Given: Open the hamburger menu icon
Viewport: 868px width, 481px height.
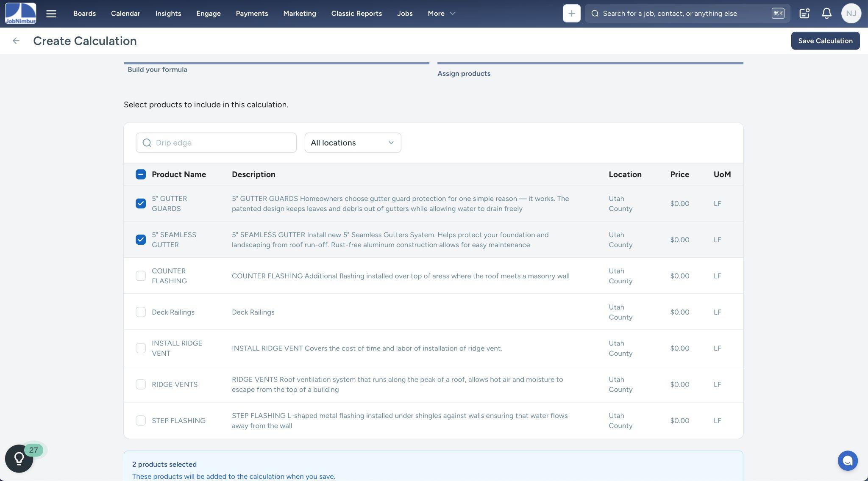Looking at the screenshot, I should (51, 14).
